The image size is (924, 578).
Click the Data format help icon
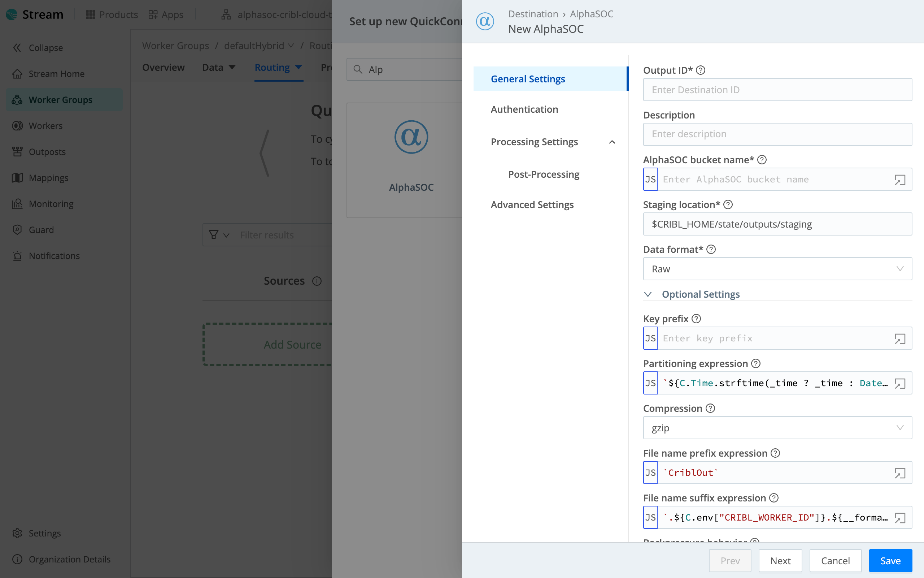711,249
